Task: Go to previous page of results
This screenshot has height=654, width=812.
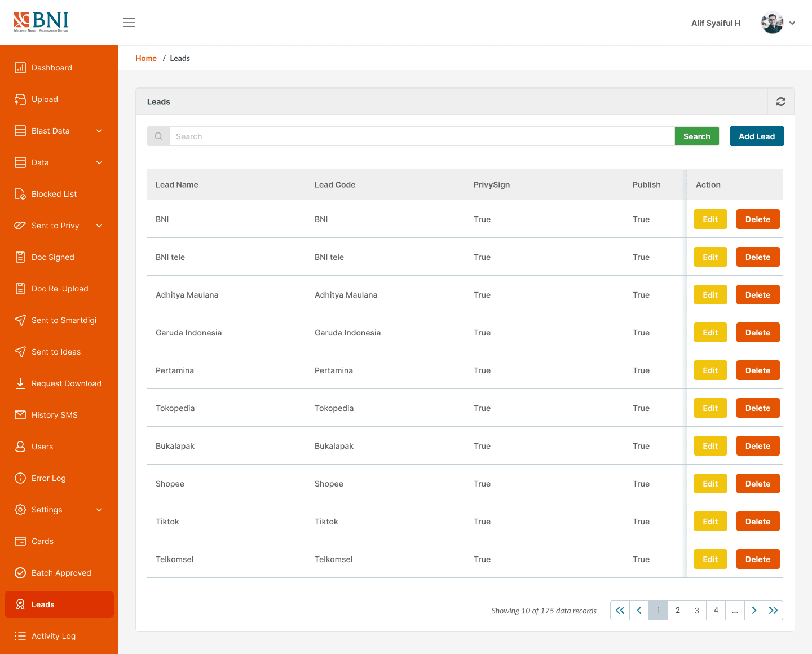Action: 639,610
